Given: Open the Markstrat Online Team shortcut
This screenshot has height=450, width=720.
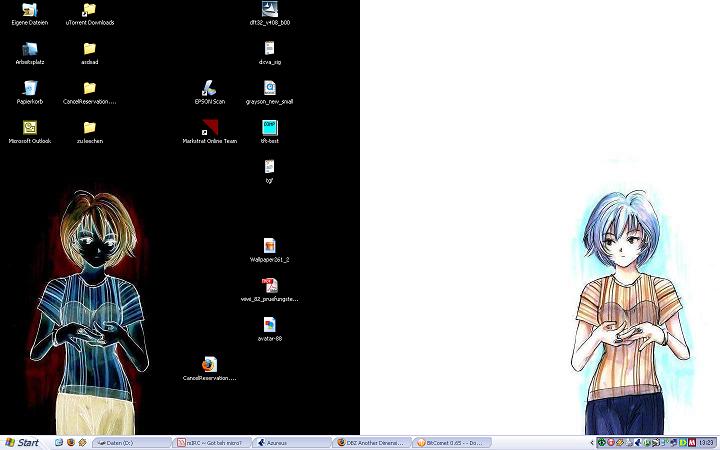Looking at the screenshot, I should (209, 132).
